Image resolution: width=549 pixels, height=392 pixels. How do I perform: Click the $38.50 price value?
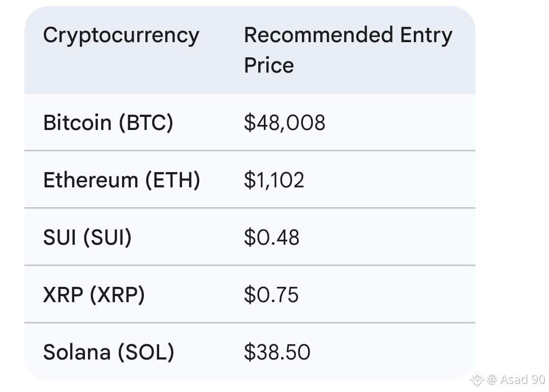[278, 352]
